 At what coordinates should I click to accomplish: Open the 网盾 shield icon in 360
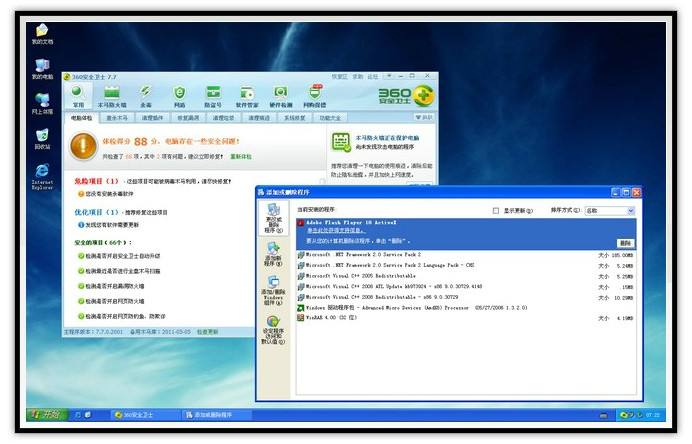(179, 96)
